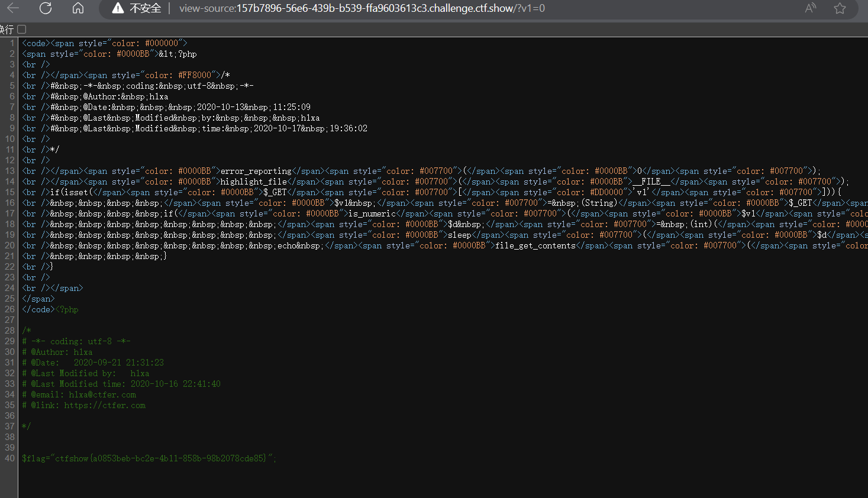This screenshot has height=498, width=868.
Task: Click 'sleep' text on line 19
Action: pyautogui.click(x=460, y=235)
